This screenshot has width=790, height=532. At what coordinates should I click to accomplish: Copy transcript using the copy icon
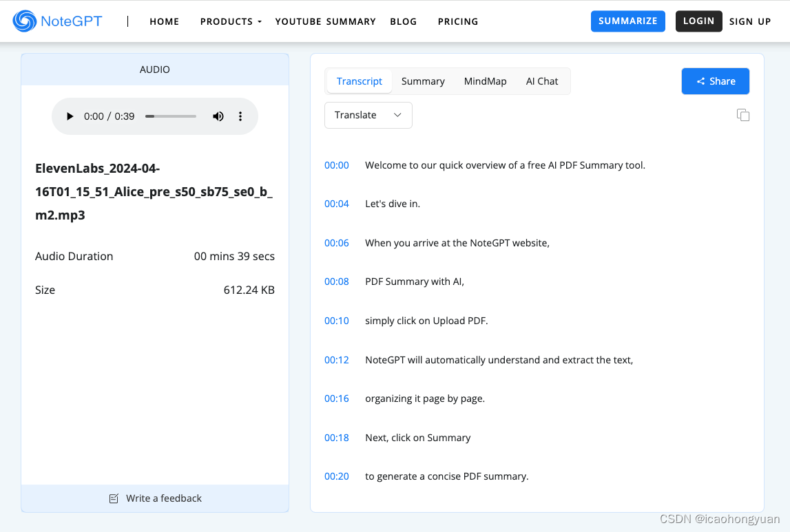tap(742, 115)
